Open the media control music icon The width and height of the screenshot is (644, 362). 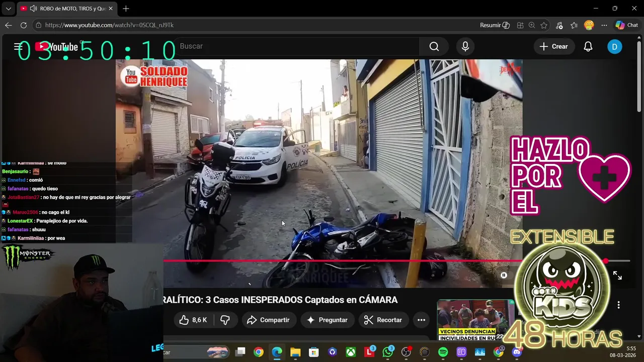pyautogui.click(x=559, y=25)
